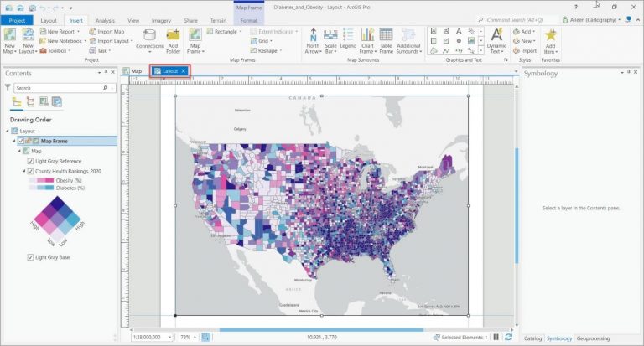Switch to the Analysis ribbon tab
This screenshot has height=346, width=644.
point(105,20)
